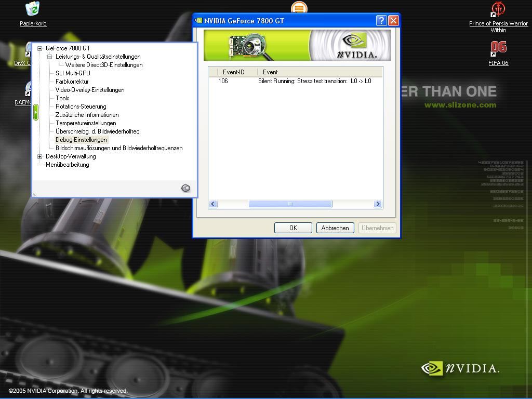Collapse Leistungs- & Qualitätseinstellungen node
532x399 pixels.
coord(49,57)
